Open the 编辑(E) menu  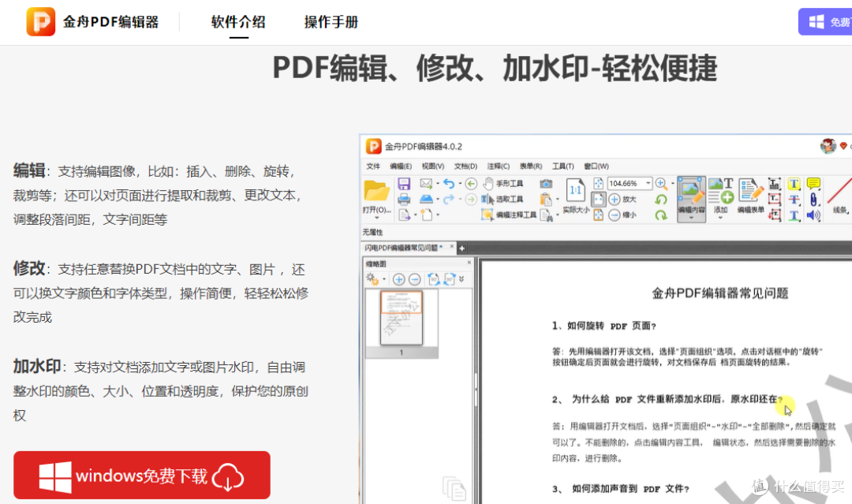click(x=401, y=166)
